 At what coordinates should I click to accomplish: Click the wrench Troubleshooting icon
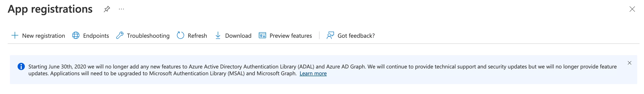[120, 35]
